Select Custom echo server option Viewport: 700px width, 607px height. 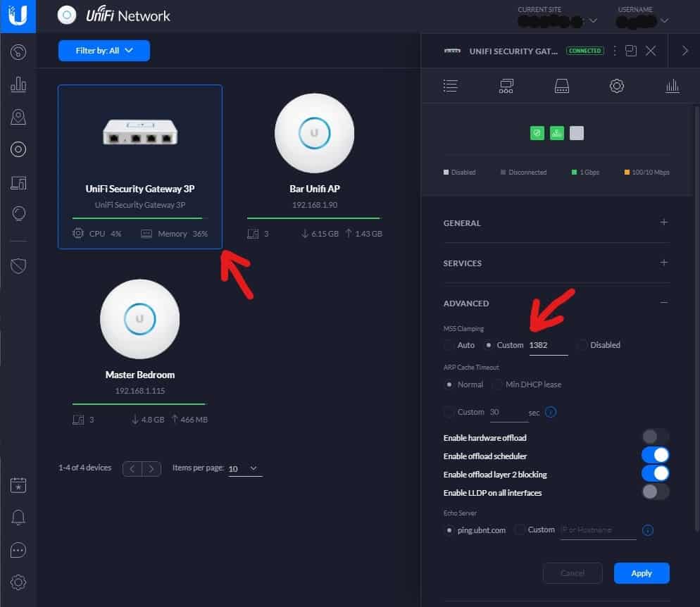pyautogui.click(x=519, y=530)
